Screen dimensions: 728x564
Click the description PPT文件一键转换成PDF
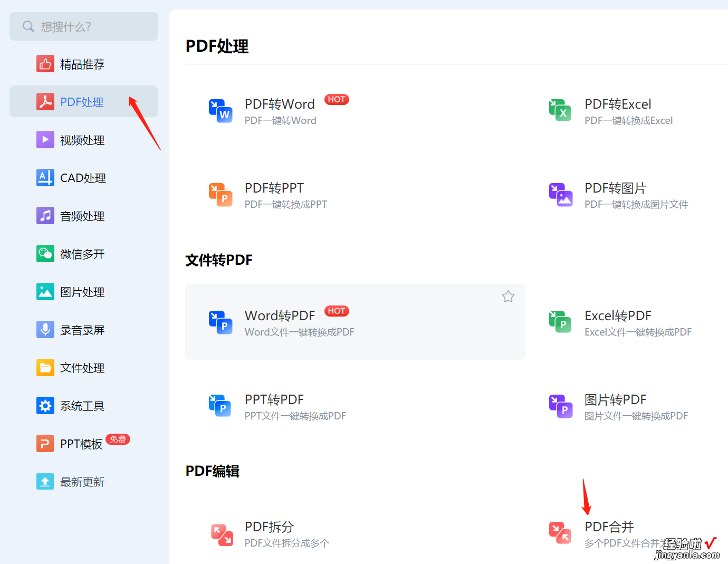point(295,416)
